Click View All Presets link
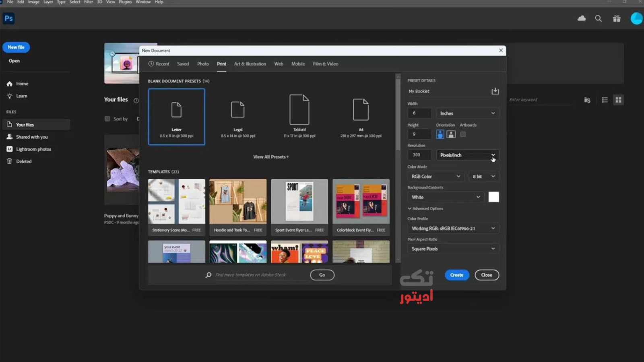The height and width of the screenshot is (362, 644). [271, 157]
